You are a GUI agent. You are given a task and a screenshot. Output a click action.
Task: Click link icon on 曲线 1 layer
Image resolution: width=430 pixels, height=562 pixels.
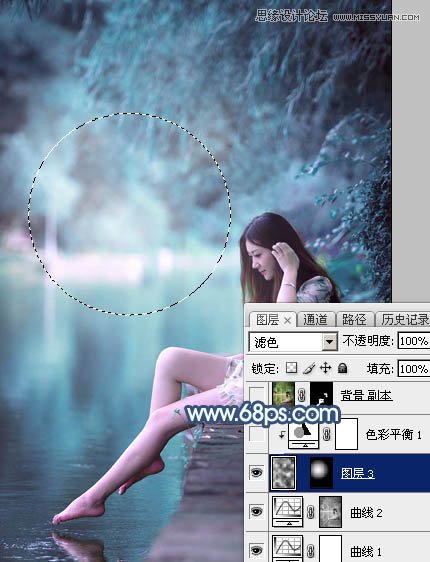pyautogui.click(x=310, y=550)
